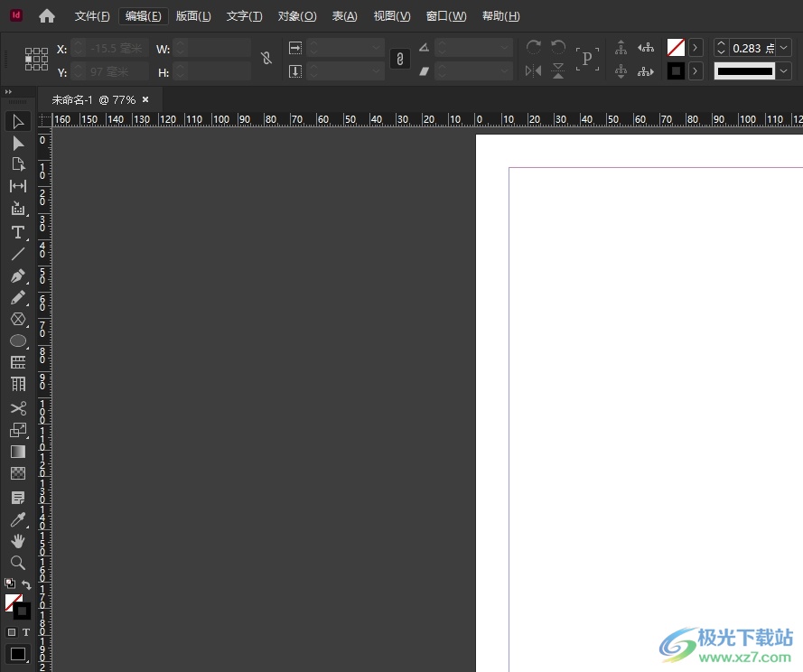The height and width of the screenshot is (672, 803).
Task: Open the stroke weight dropdown
Action: point(783,48)
